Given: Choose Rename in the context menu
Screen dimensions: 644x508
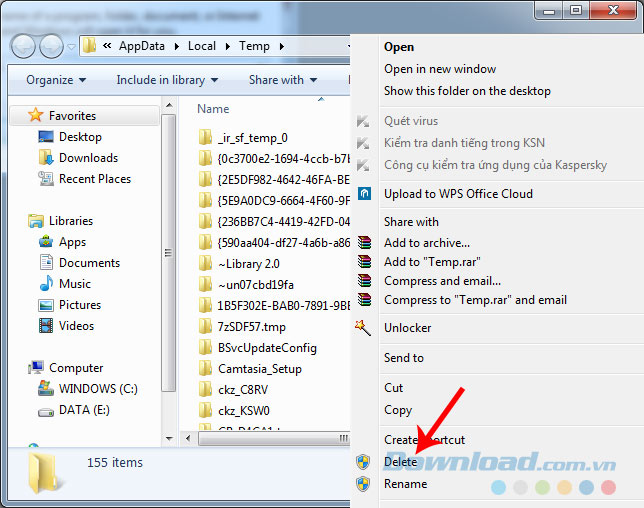Looking at the screenshot, I should (405, 484).
